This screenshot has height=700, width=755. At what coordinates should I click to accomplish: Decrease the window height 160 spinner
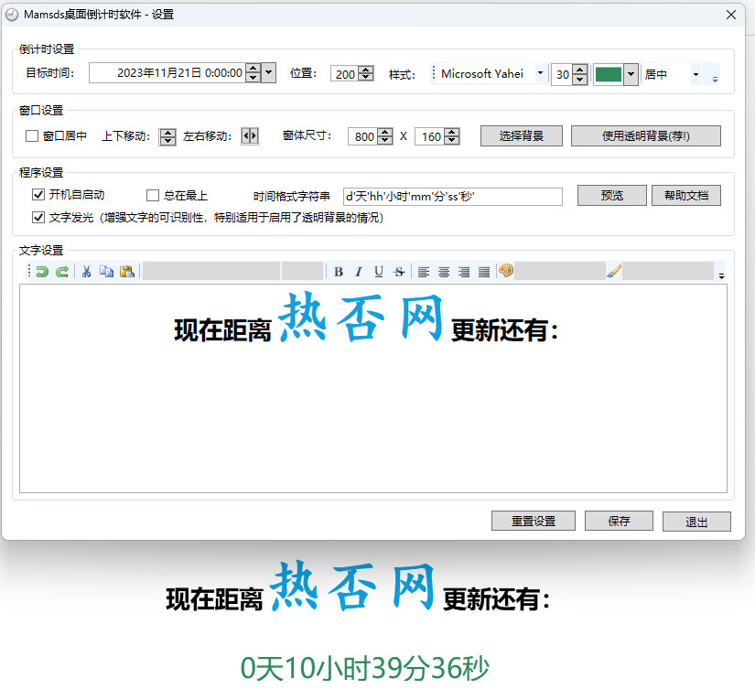(452, 140)
